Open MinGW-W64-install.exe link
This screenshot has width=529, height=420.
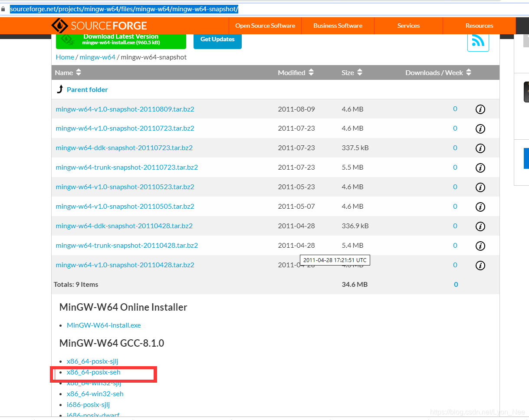click(104, 325)
